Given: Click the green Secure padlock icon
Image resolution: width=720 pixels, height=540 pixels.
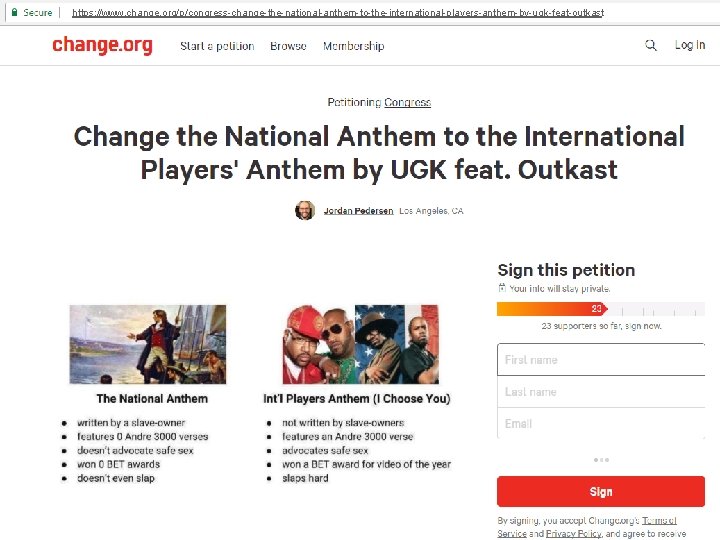Looking at the screenshot, I should click(x=14, y=12).
